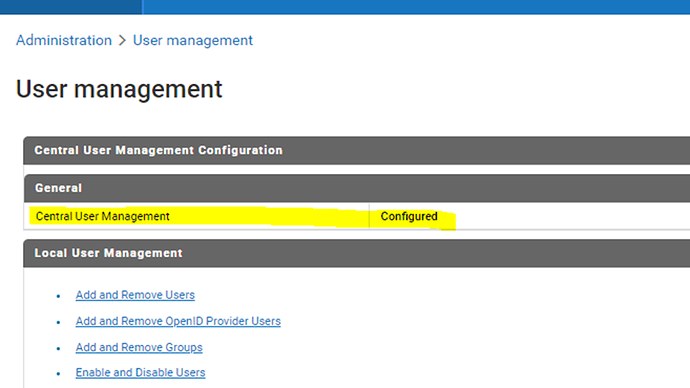The height and width of the screenshot is (388, 690).
Task: Open the Administration breadcrumb link
Action: click(64, 40)
